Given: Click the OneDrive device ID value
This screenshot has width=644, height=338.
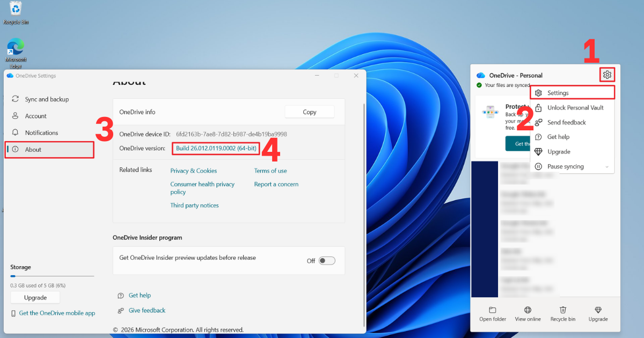Looking at the screenshot, I should click(231, 134).
